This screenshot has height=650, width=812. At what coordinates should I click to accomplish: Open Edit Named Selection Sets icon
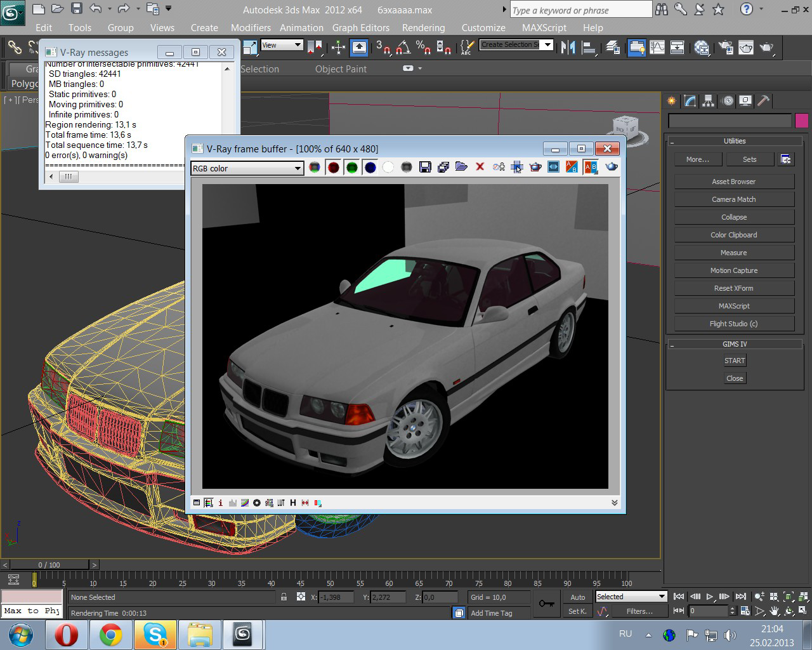click(467, 48)
